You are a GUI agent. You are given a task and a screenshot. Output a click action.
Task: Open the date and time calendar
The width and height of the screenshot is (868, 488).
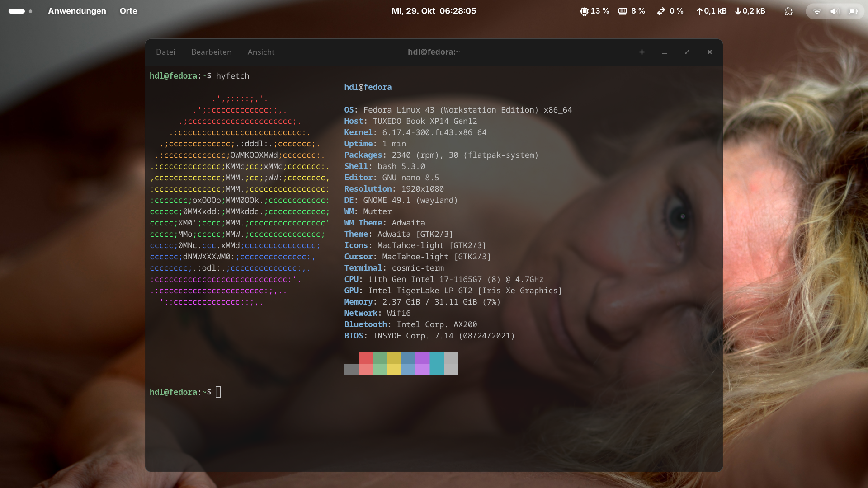coord(434,11)
